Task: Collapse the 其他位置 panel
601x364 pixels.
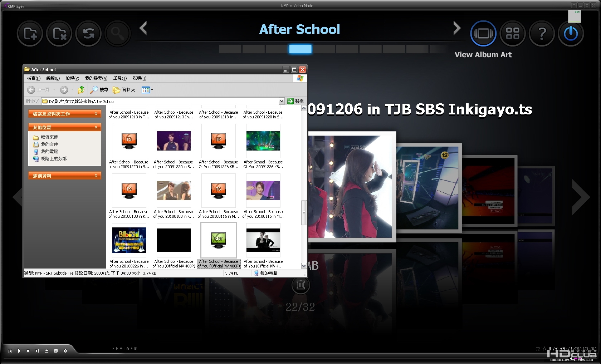Action: pos(96,127)
